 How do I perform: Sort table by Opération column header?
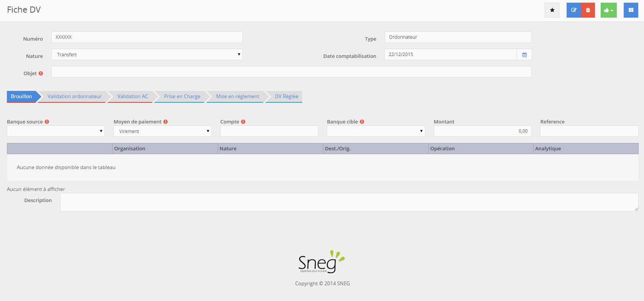tap(480, 149)
